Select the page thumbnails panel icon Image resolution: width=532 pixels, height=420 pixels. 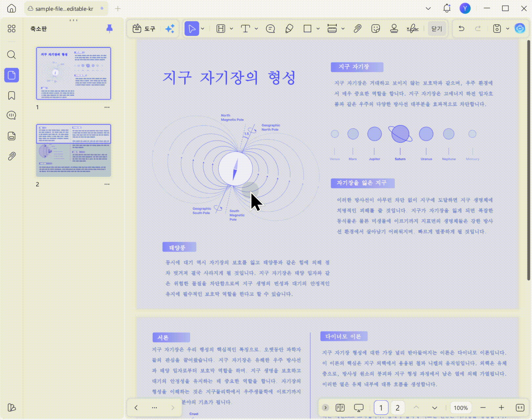pos(11,75)
